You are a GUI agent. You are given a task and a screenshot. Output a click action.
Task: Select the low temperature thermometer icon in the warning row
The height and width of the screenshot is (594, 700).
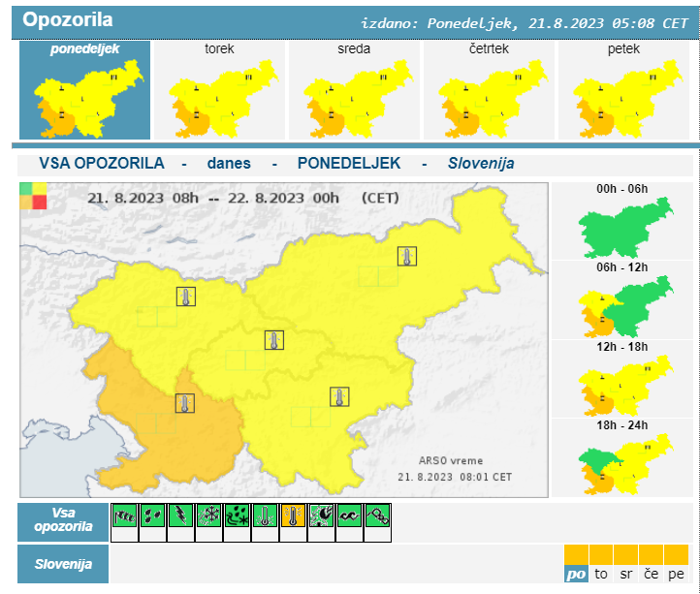click(266, 516)
